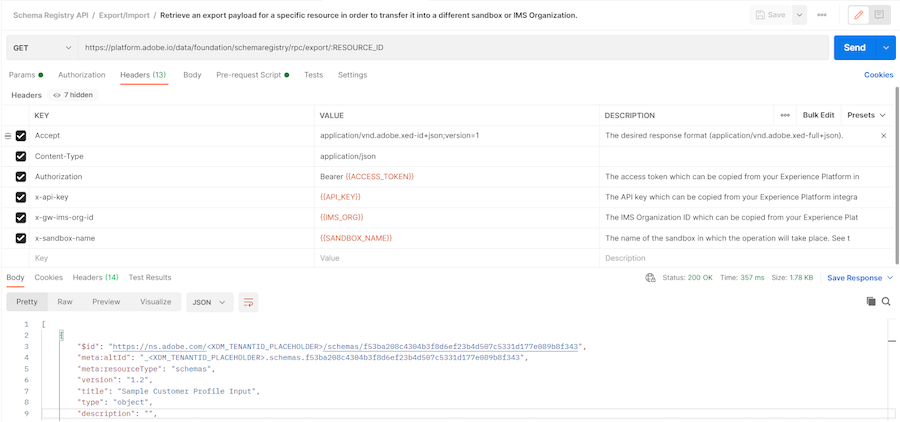Click the pencil edit mode icon

click(859, 15)
